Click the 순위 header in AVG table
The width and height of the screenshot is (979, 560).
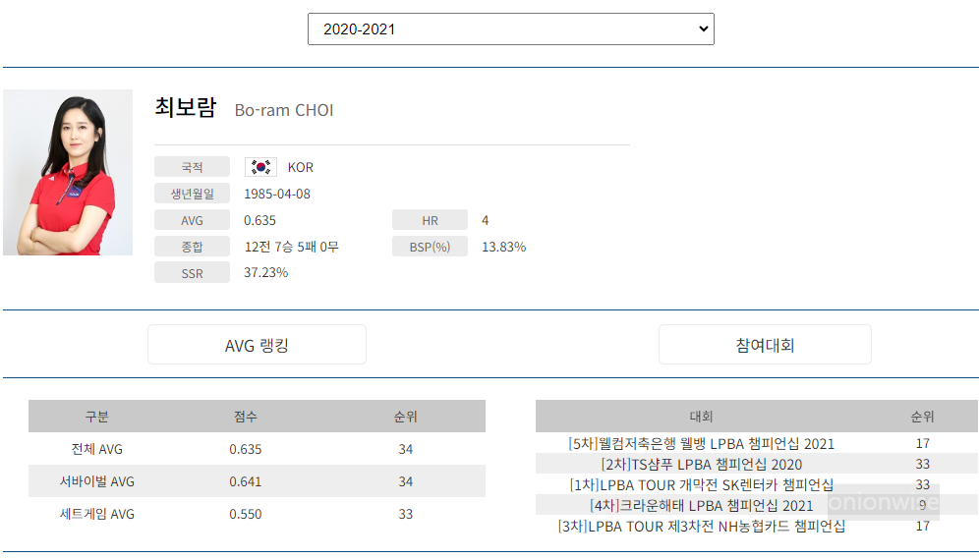point(406,417)
